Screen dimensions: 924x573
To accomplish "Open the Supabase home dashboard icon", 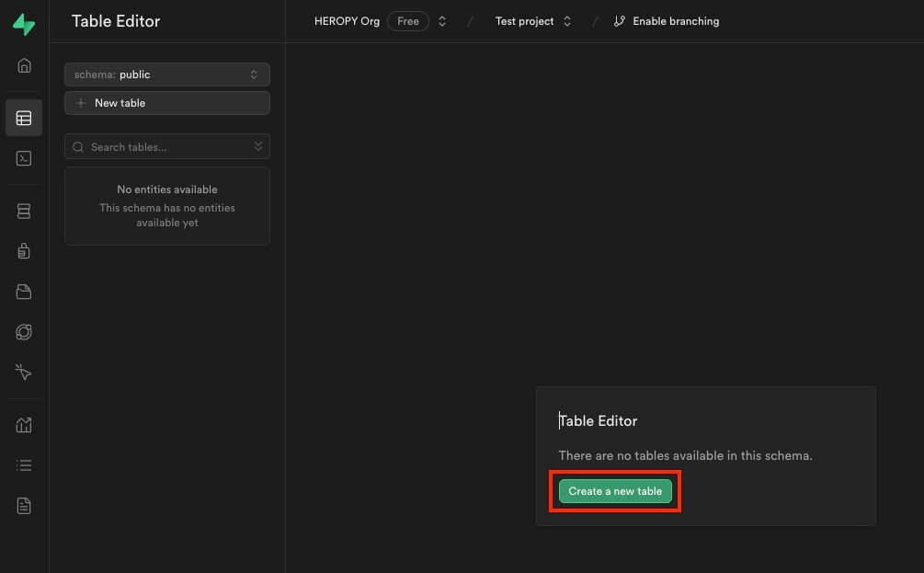I will 23,65.
